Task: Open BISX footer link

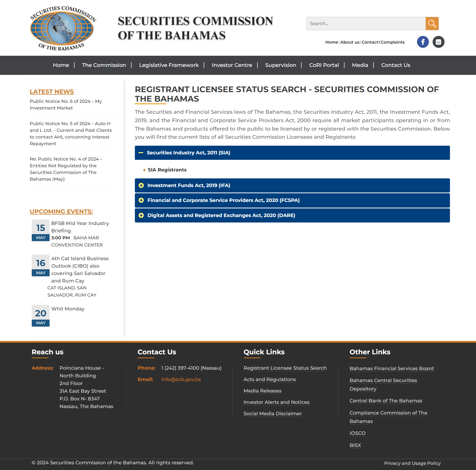Action: tap(355, 445)
